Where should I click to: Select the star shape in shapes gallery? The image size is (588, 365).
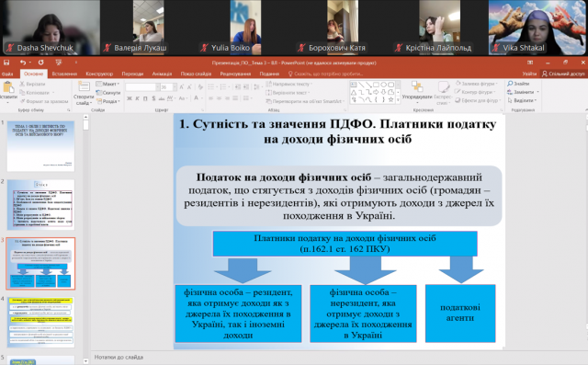[x=390, y=100]
